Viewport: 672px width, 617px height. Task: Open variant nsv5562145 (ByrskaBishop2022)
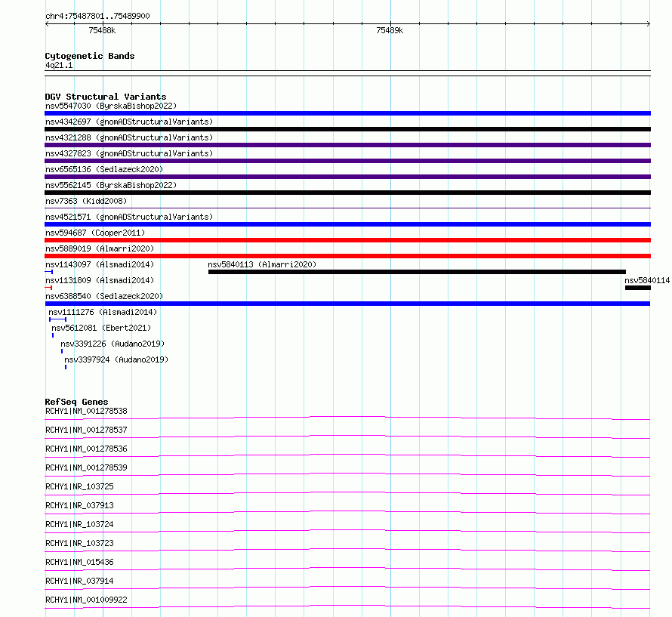click(x=111, y=185)
